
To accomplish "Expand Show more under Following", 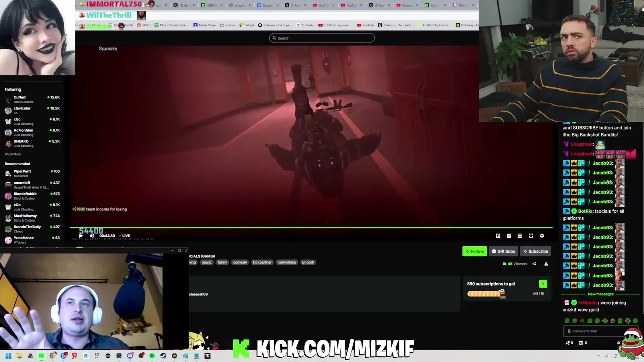I will coord(13,154).
